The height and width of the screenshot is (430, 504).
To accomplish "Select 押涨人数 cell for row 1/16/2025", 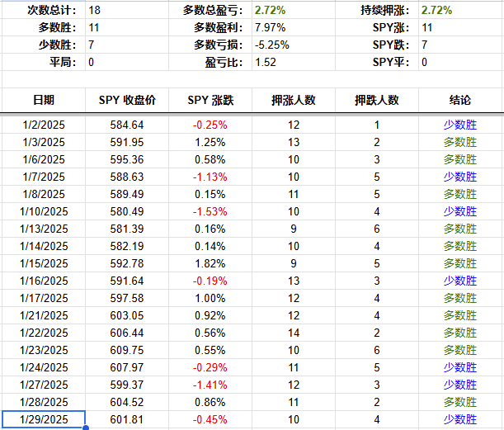I will [294, 281].
